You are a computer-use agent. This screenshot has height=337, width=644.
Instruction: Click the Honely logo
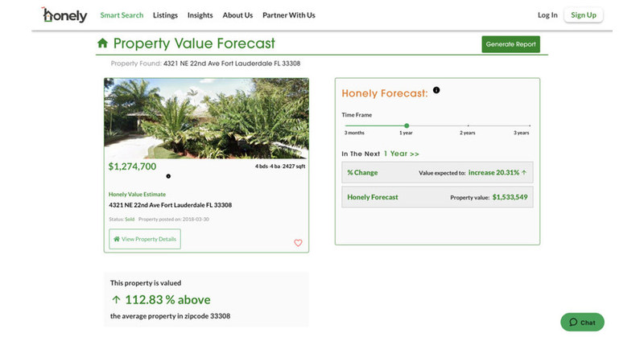coord(64,15)
